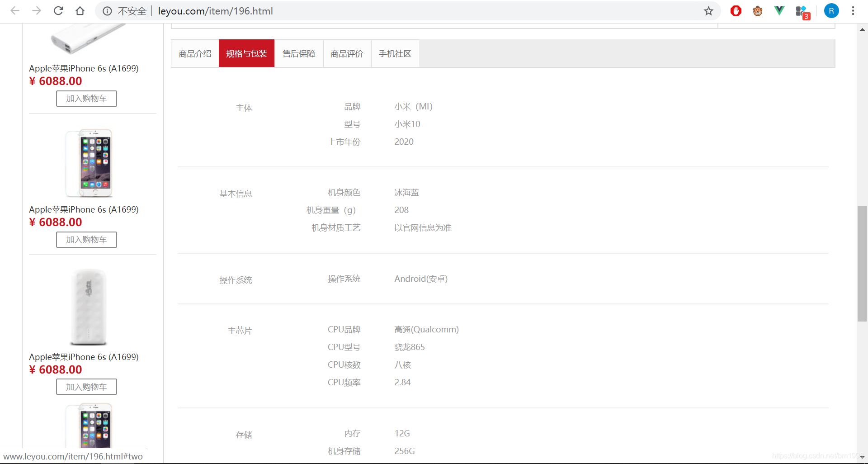Screen dimensions: 868x464
Task: Click the address bar URL leyou.com/item/196.html
Action: 215,11
